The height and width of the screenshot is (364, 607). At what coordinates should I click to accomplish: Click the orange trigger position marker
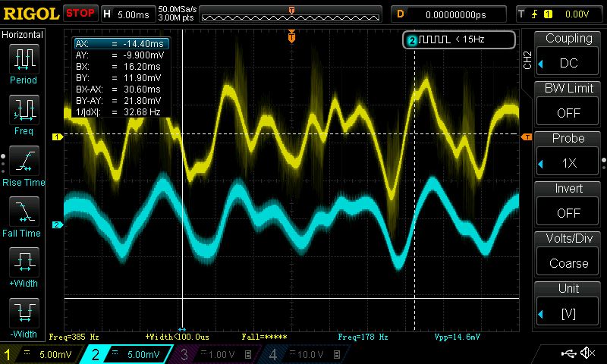tap(291, 36)
